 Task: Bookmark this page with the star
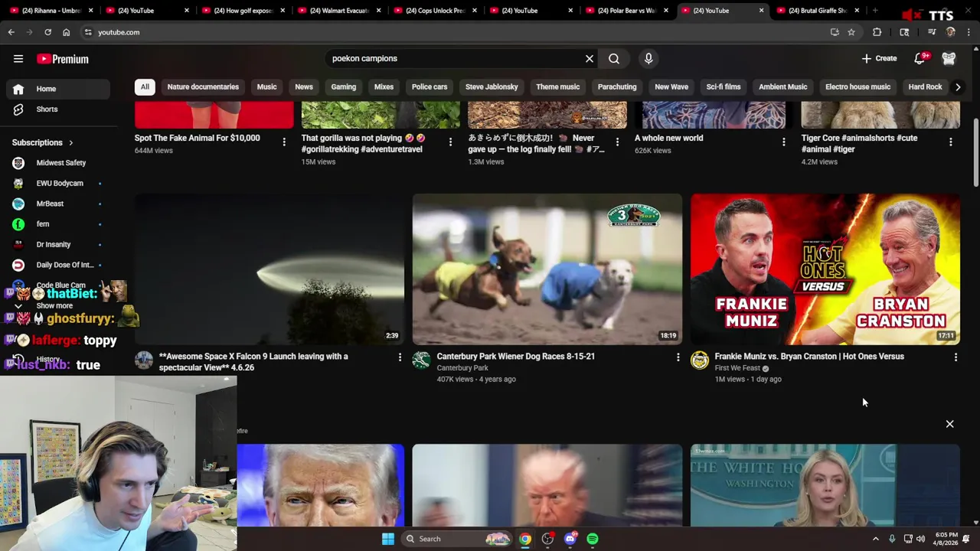pos(851,32)
